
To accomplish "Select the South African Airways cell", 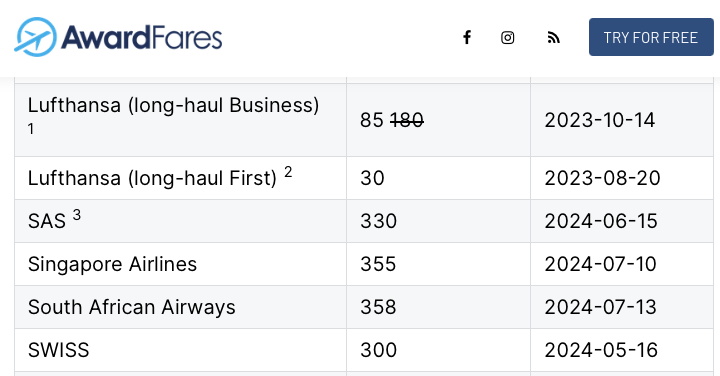I will [180, 307].
